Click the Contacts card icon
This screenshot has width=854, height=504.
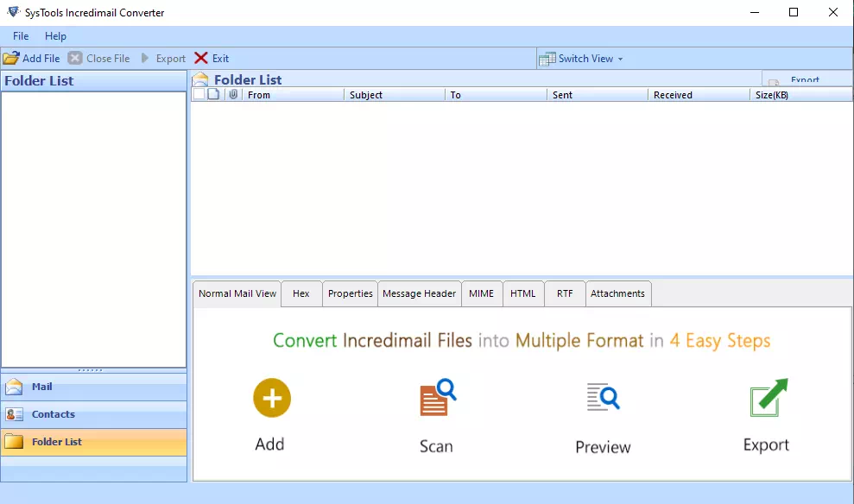pyautogui.click(x=14, y=414)
